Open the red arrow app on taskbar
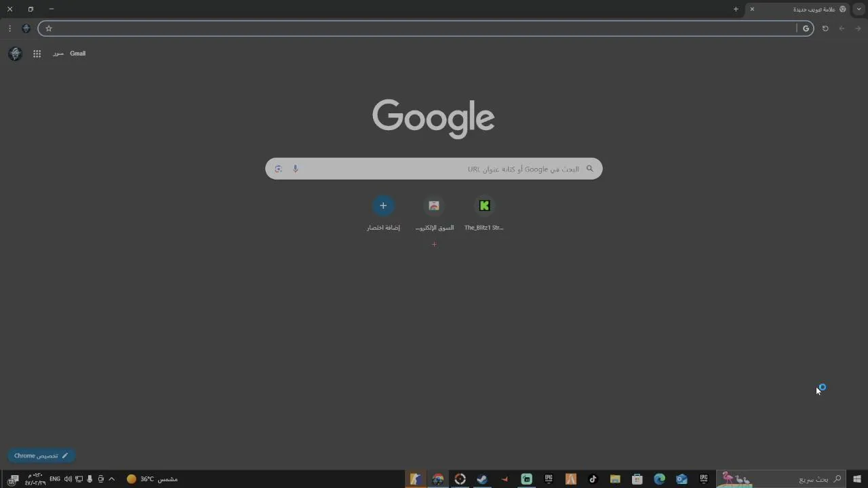This screenshot has height=488, width=868. point(505,479)
